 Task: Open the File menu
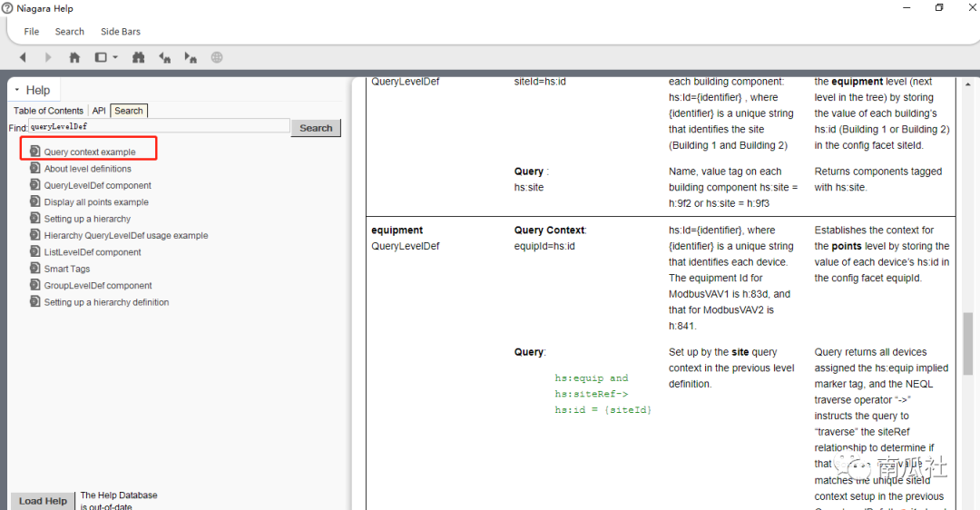[32, 32]
